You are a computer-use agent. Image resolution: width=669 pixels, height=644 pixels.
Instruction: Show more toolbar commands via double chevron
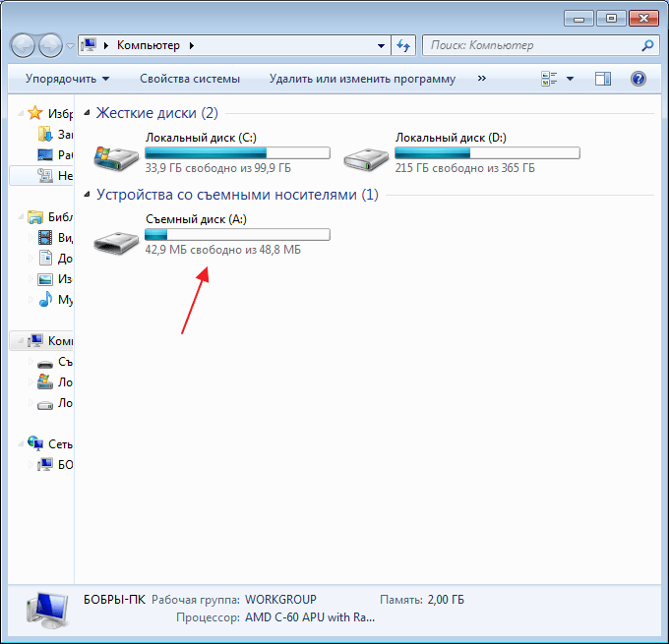click(x=482, y=79)
